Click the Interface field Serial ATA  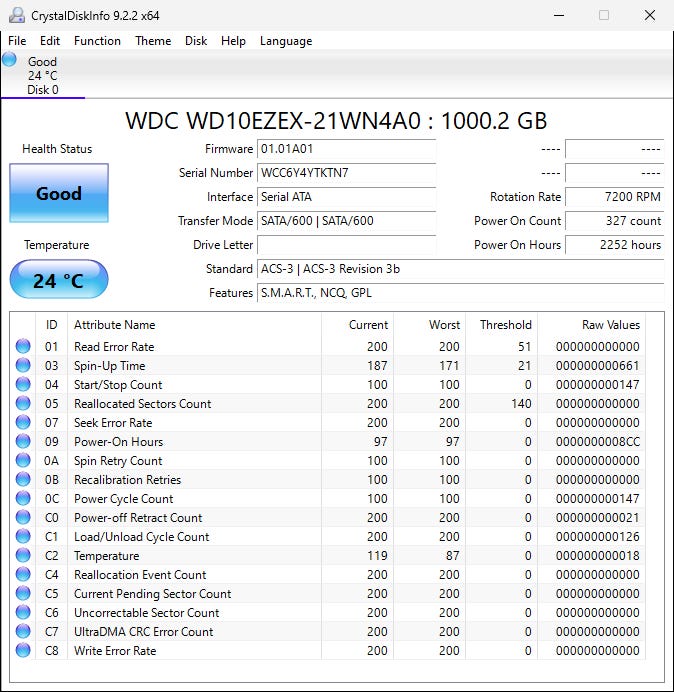346,197
